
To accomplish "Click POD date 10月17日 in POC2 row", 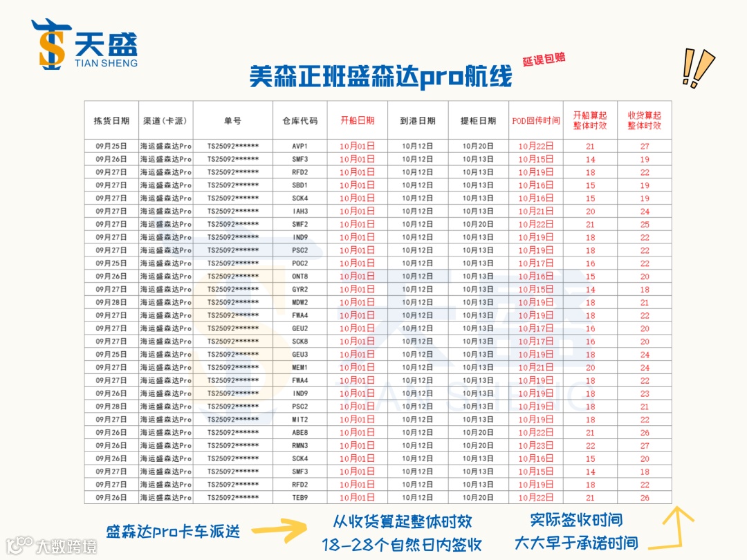I will click(x=535, y=263).
